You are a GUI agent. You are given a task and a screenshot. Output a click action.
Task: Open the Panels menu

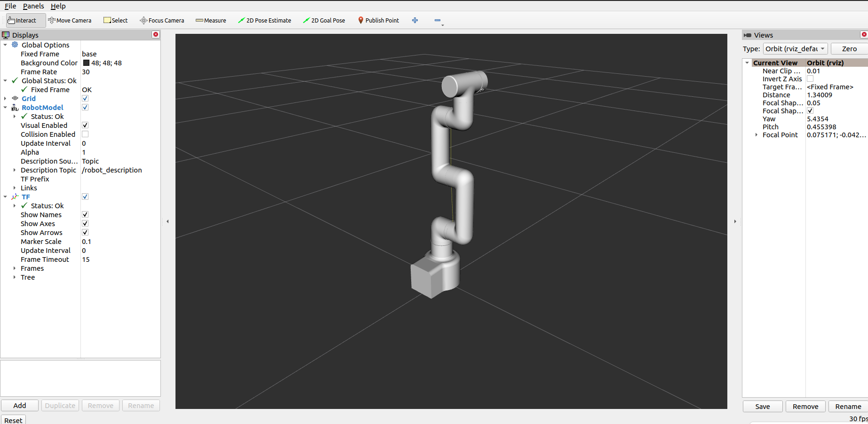(x=33, y=6)
